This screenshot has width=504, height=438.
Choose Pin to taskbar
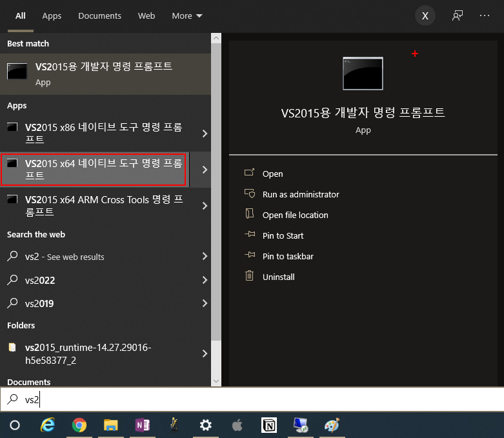[x=288, y=256]
